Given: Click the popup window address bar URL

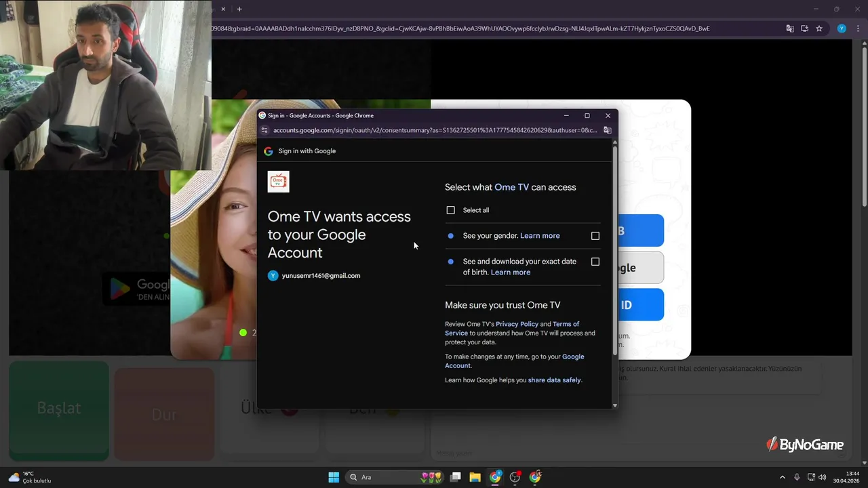Looking at the screenshot, I should 435,130.
